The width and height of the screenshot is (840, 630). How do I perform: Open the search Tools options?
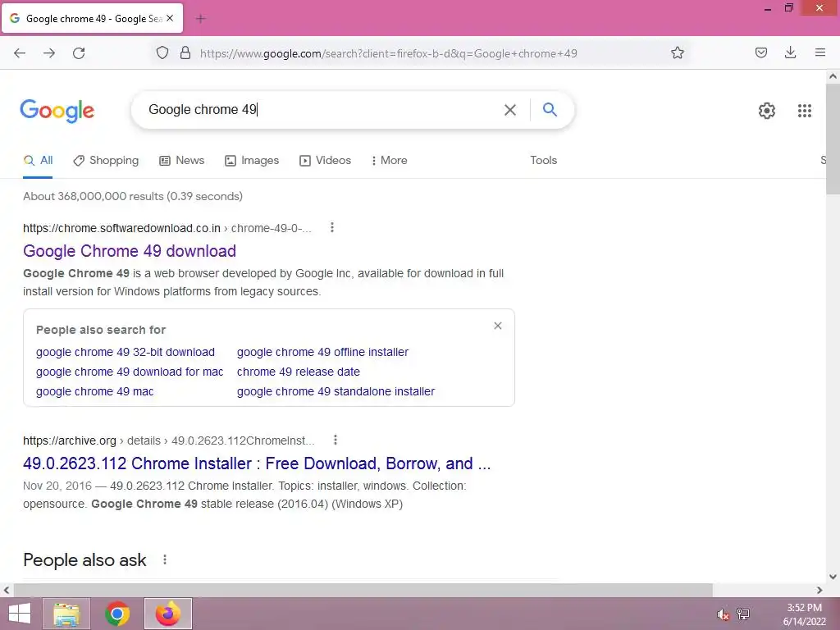click(x=543, y=160)
